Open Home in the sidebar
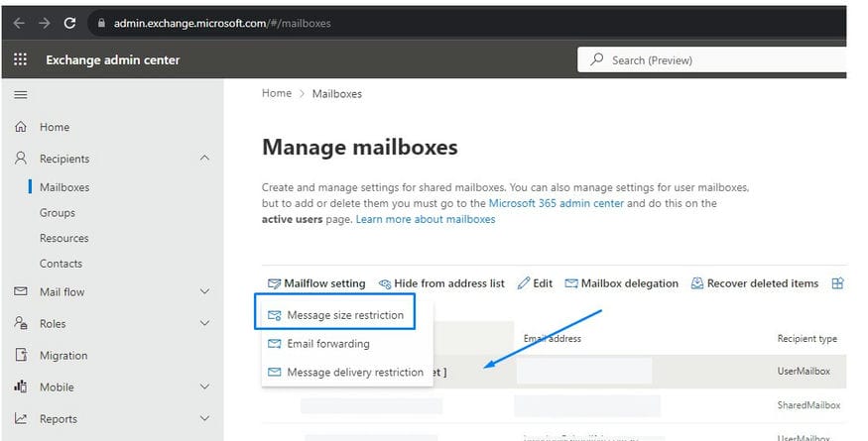 (55, 127)
